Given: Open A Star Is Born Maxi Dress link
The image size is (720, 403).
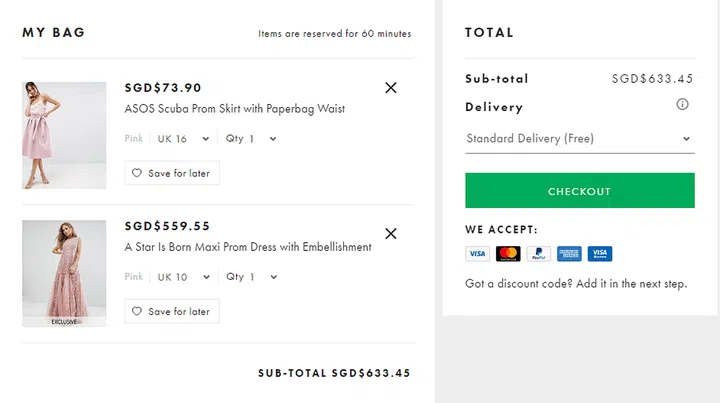Looking at the screenshot, I should [x=247, y=247].
